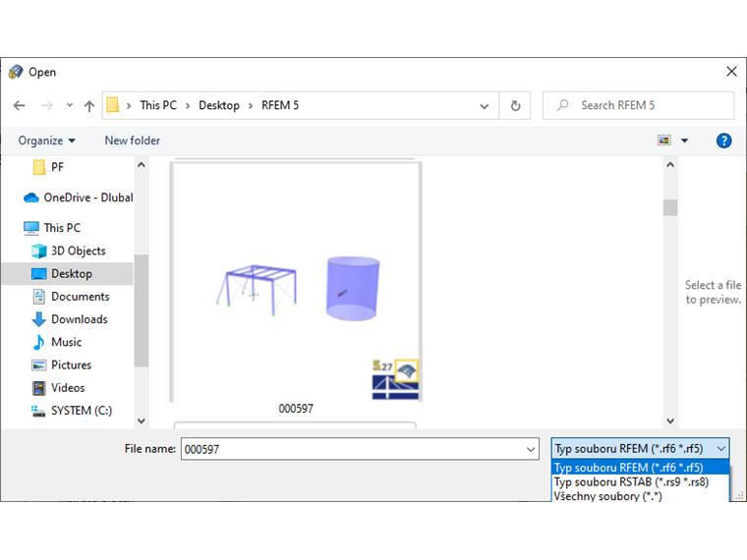Select Desktop in the address breadcrumb
This screenshot has height=560, width=747.
[218, 105]
